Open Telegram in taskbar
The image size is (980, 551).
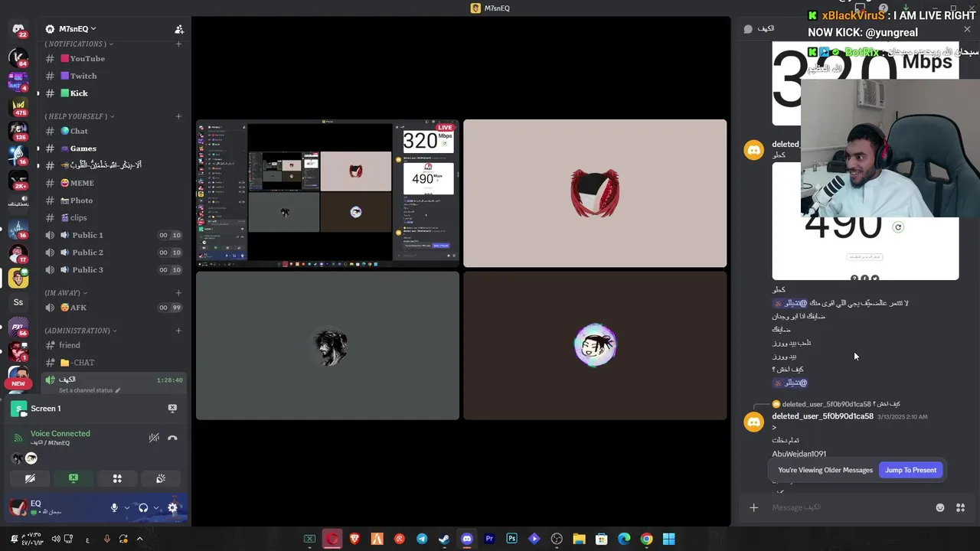point(422,539)
